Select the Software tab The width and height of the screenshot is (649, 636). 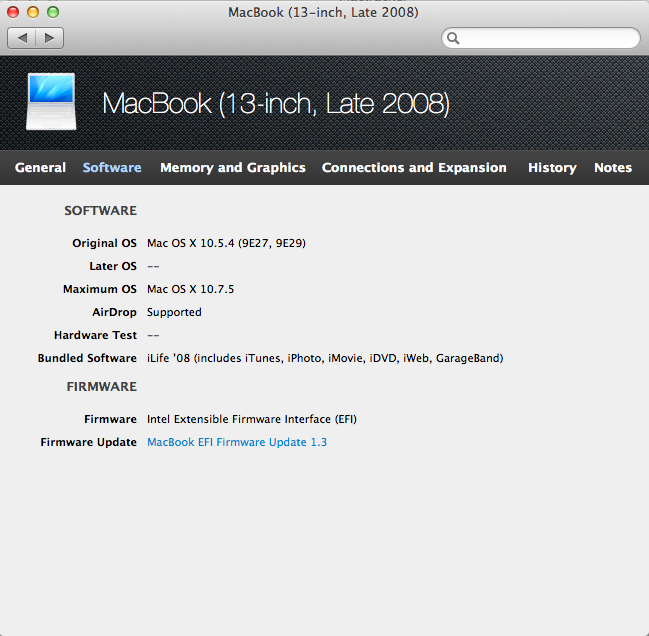pos(112,168)
